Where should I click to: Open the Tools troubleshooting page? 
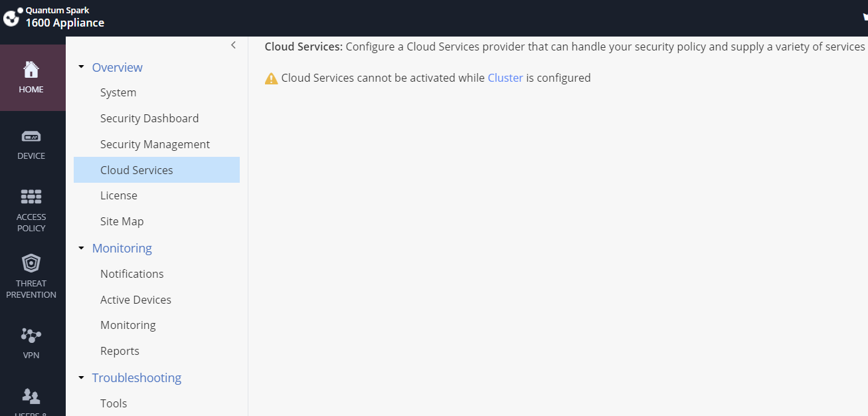(x=114, y=403)
